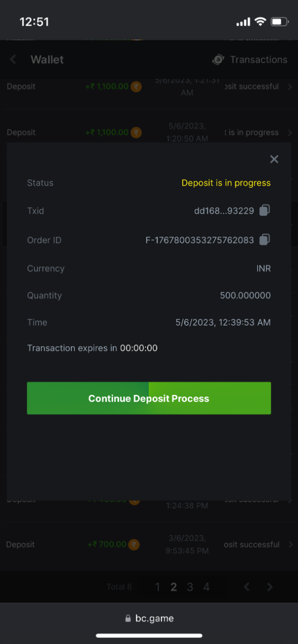Image resolution: width=298 pixels, height=644 pixels.
Task: Close the deposit details dialog
Action: pyautogui.click(x=274, y=159)
